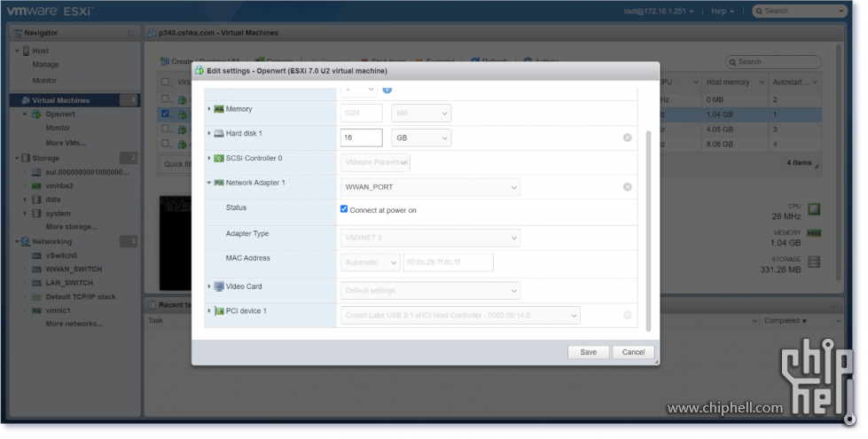Open the Comet Lake USB PCI device dropdown
Image resolution: width=868 pixels, height=439 pixels.
pyautogui.click(x=460, y=316)
